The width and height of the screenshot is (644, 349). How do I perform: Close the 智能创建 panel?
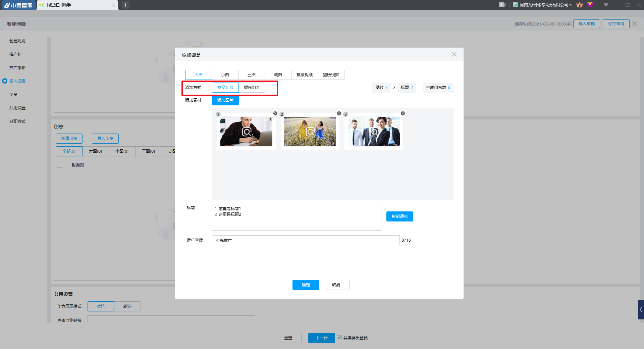click(635, 24)
